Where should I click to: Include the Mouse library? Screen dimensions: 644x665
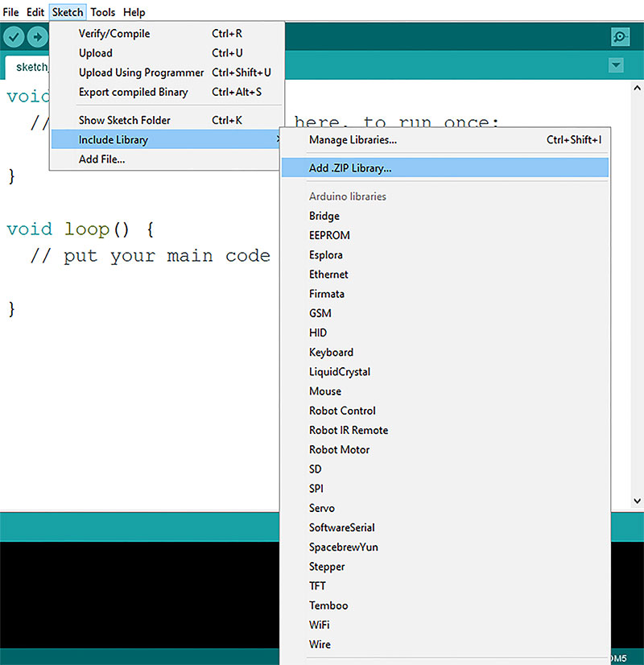pyautogui.click(x=445, y=391)
